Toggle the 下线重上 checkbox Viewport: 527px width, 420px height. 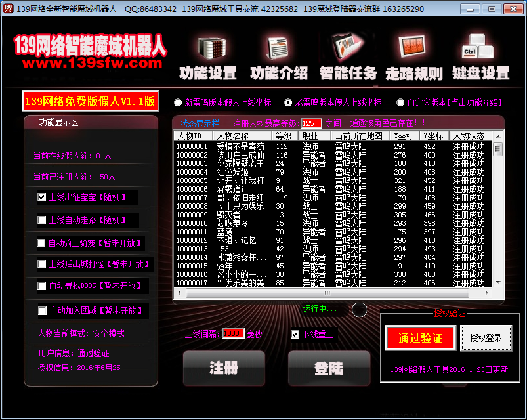(295, 335)
